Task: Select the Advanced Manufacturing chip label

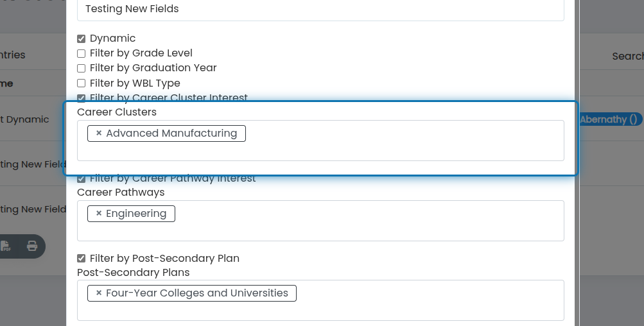Action: pos(171,133)
